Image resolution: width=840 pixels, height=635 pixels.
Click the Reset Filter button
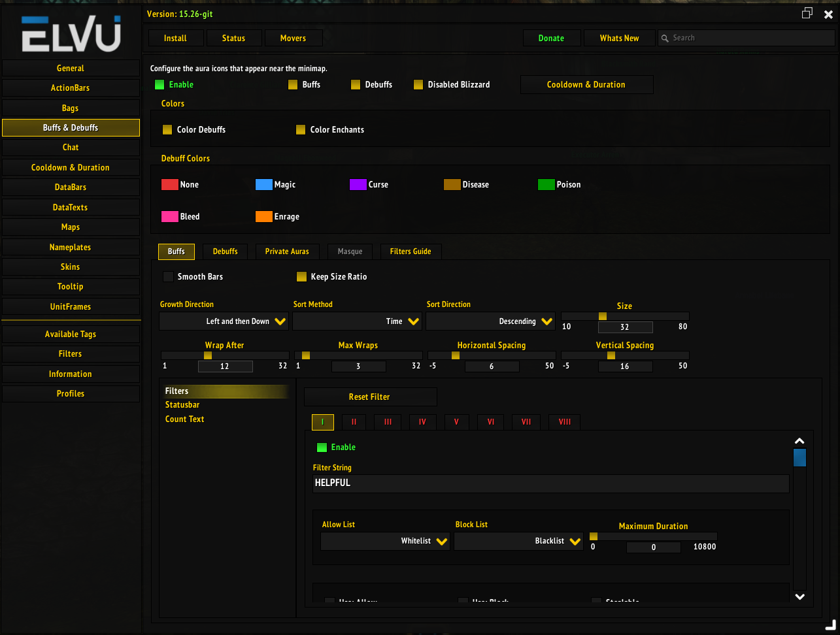point(370,397)
